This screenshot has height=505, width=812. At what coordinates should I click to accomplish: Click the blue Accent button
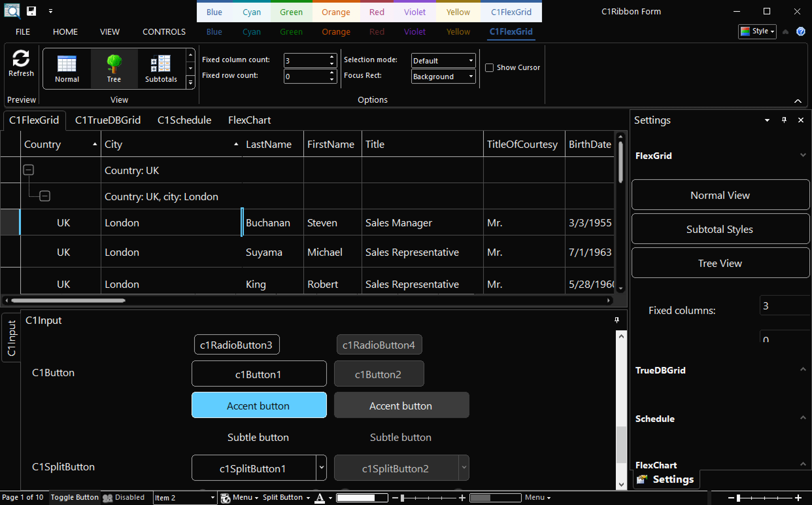(x=259, y=406)
